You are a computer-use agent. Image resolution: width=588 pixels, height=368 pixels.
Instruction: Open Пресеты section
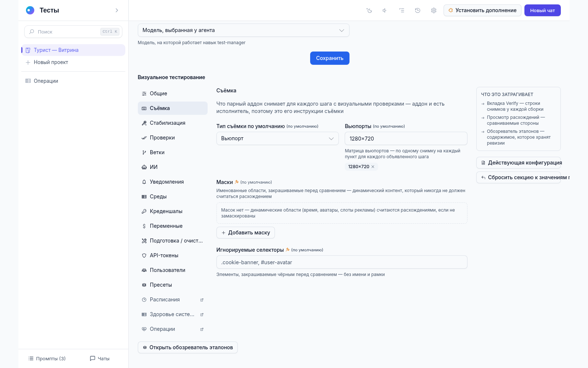173,285
